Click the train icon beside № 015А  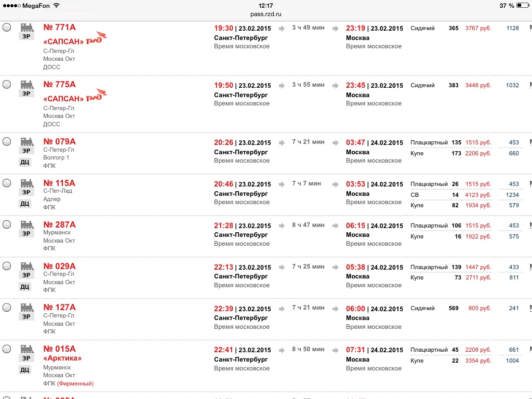pyautogui.click(x=27, y=349)
